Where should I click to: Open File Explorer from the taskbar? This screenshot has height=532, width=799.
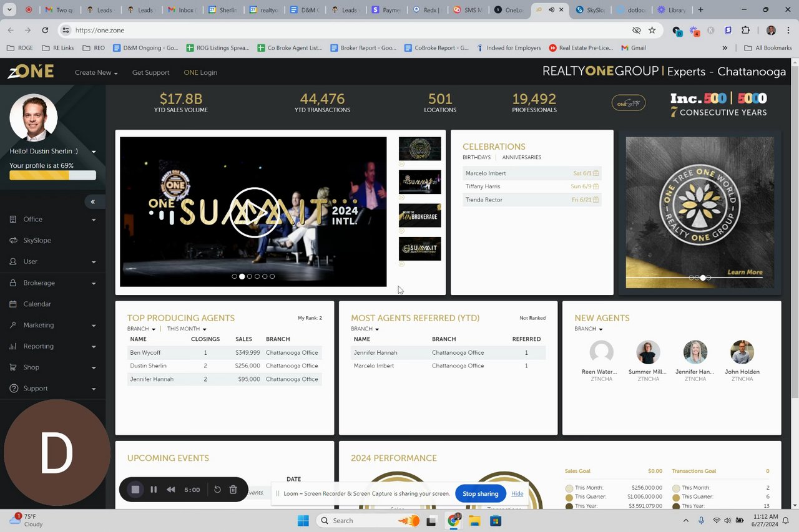pos(474,521)
